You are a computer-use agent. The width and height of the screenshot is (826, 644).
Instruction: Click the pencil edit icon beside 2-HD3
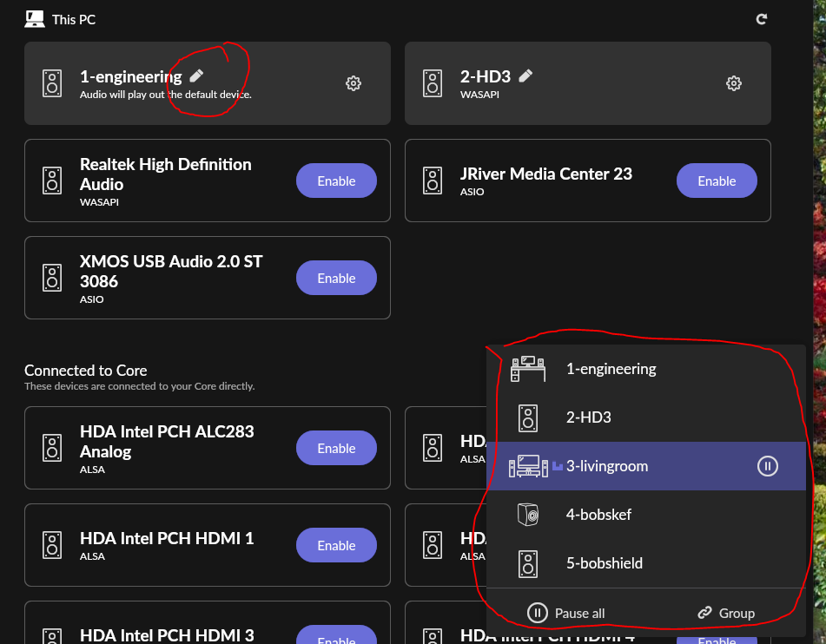[x=525, y=76]
